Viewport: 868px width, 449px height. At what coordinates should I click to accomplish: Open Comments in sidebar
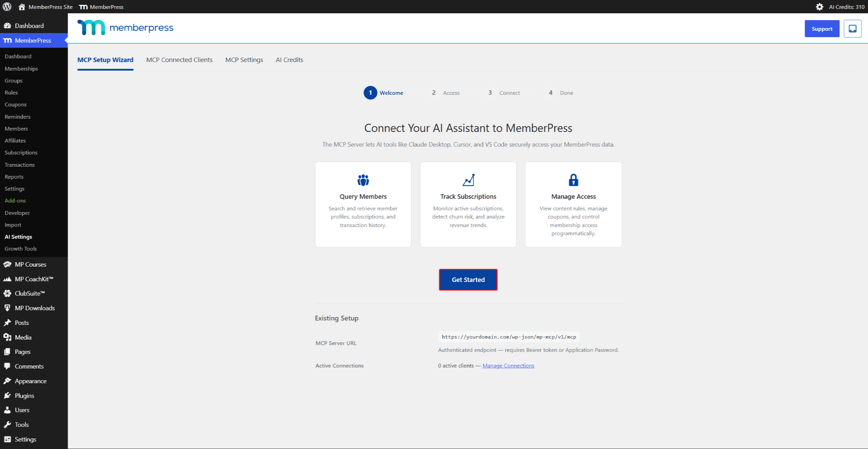(x=34, y=366)
